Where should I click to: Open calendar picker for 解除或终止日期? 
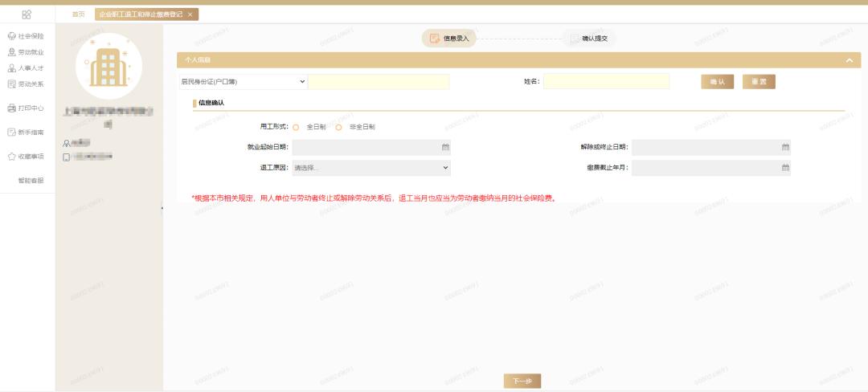[x=785, y=147]
